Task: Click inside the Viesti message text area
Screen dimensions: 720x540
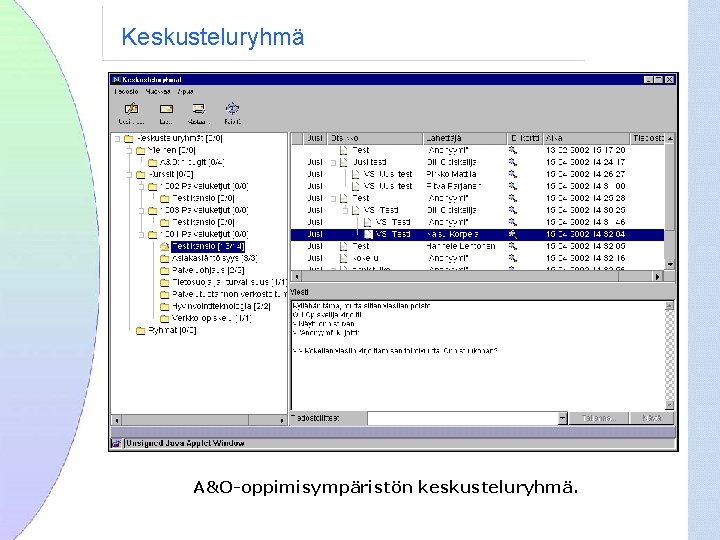Action: (x=478, y=355)
